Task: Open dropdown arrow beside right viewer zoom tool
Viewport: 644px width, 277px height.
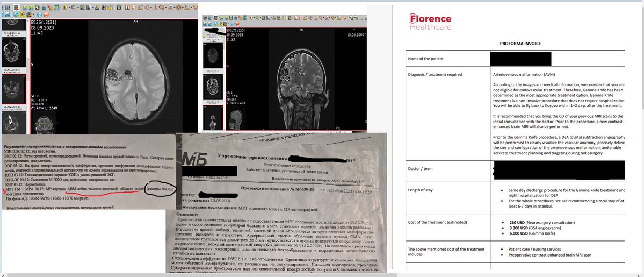Action: point(261,18)
